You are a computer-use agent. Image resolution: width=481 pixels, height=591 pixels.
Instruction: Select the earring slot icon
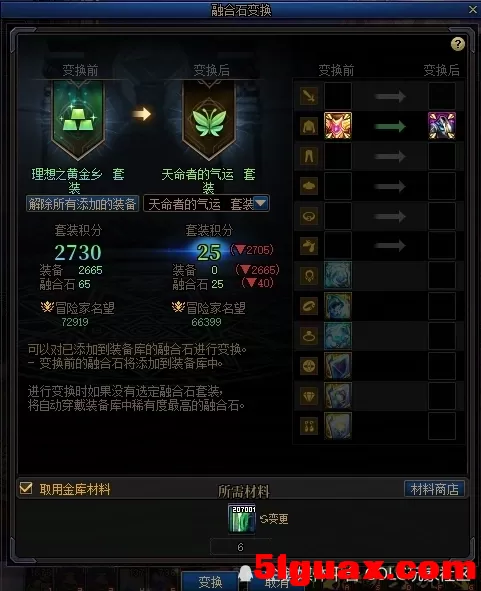[x=309, y=426]
